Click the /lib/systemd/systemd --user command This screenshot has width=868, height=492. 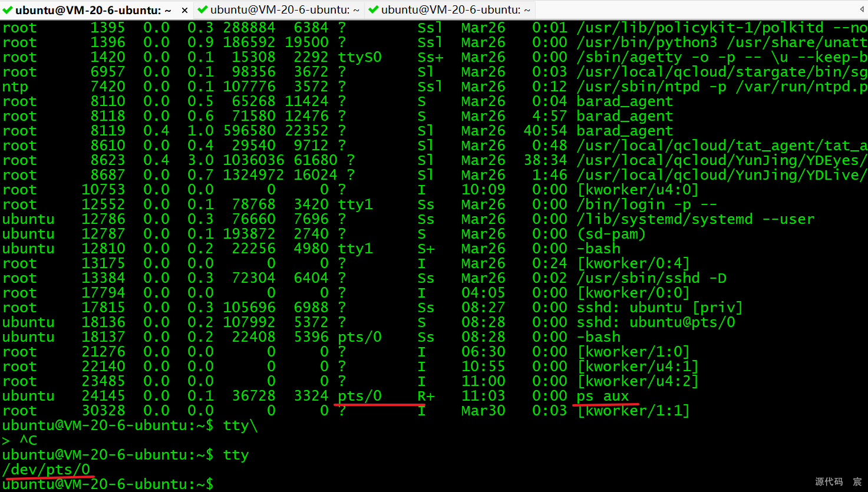click(695, 219)
